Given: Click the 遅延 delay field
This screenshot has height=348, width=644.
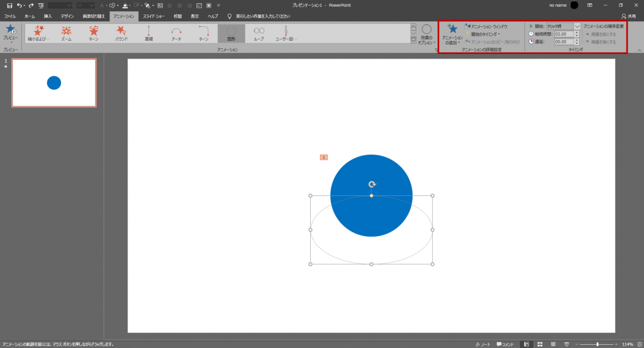Looking at the screenshot, I should pyautogui.click(x=564, y=42).
